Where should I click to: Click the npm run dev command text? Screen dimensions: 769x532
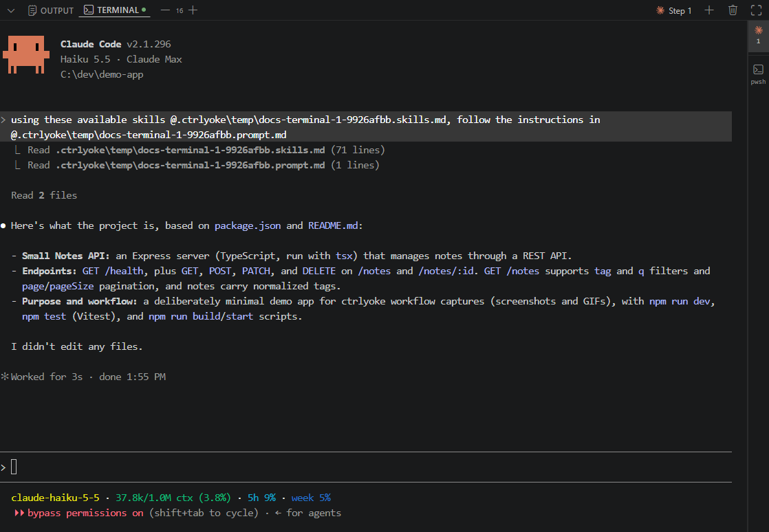click(x=680, y=301)
